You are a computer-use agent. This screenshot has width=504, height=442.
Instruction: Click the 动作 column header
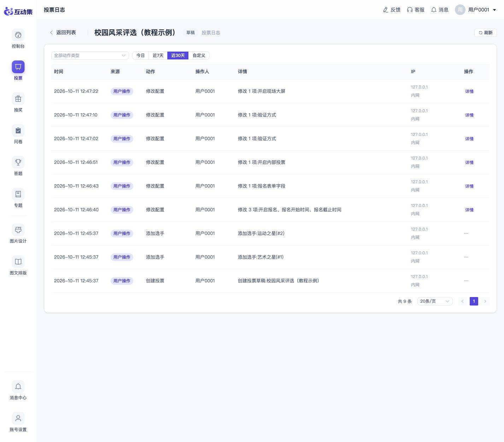point(151,71)
